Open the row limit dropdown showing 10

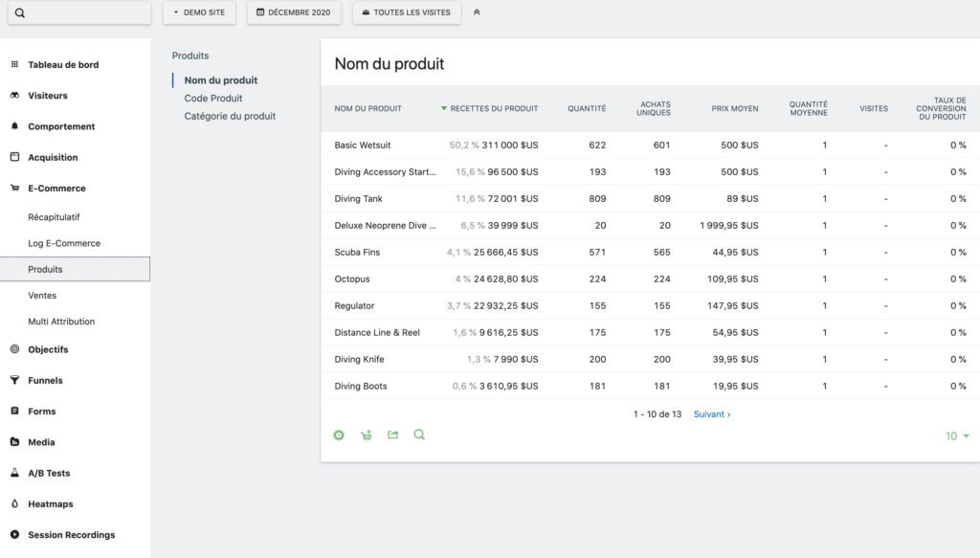click(957, 435)
